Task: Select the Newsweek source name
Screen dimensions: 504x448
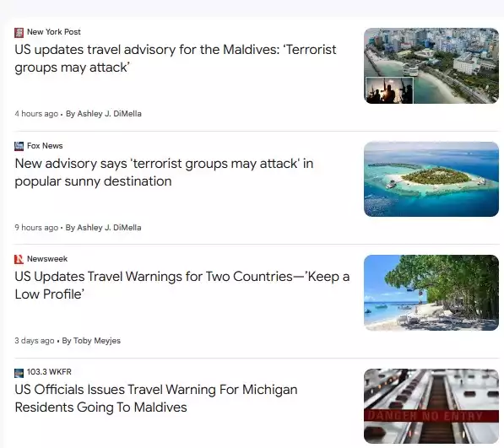Action: coord(47,259)
